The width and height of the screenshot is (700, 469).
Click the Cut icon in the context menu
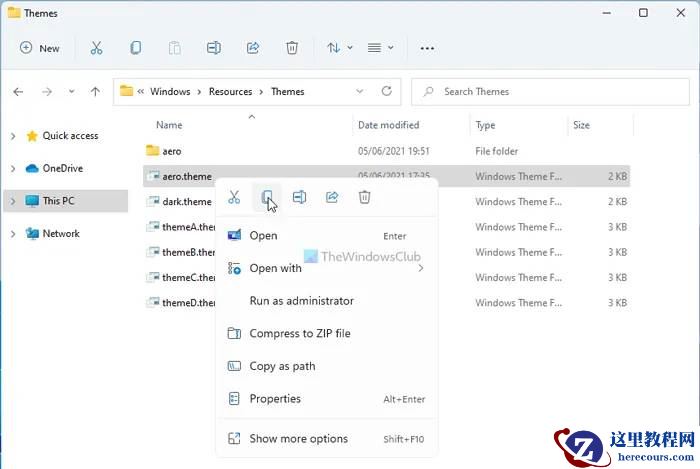tap(234, 197)
